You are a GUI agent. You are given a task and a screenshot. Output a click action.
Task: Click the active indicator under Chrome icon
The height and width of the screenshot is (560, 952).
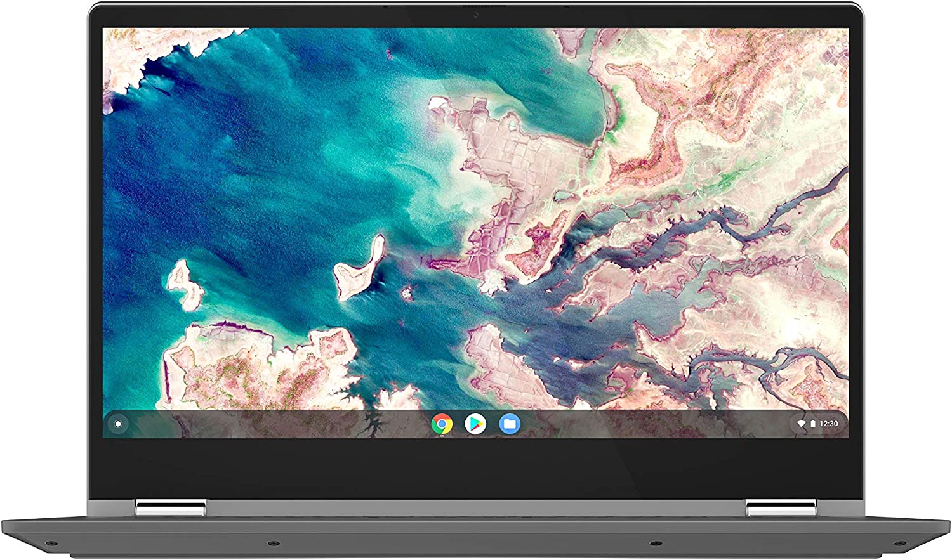[442, 436]
